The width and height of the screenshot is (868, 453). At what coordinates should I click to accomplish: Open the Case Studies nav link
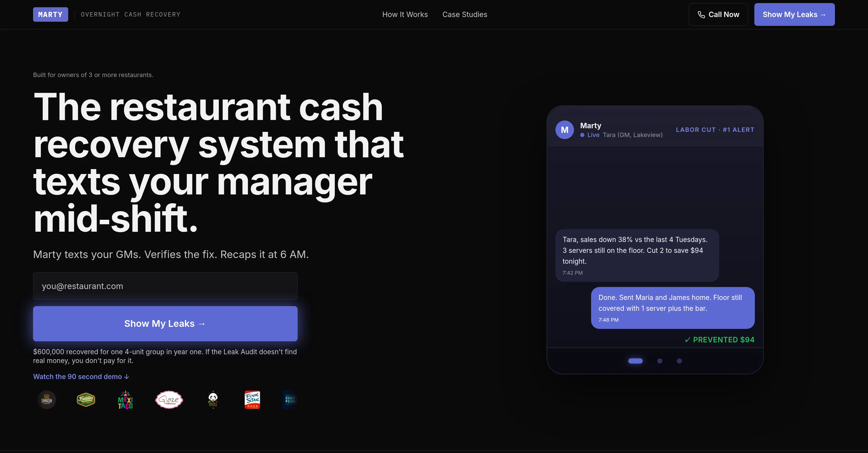465,14
